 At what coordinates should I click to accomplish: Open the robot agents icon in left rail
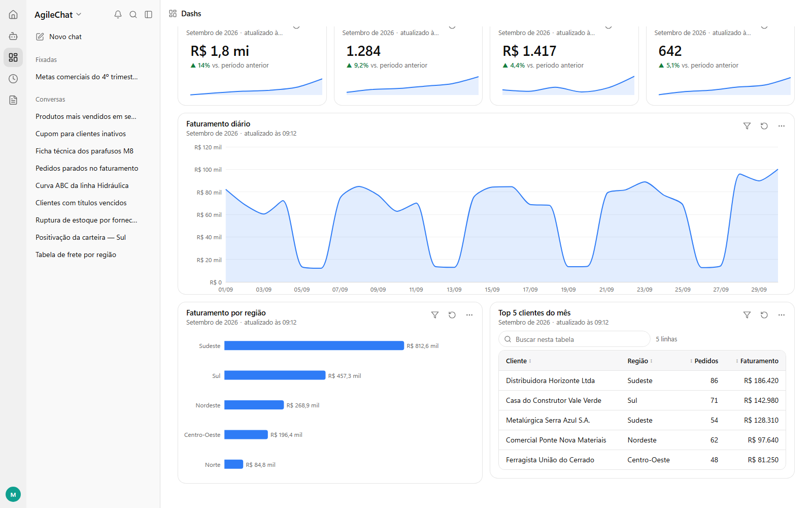13,36
